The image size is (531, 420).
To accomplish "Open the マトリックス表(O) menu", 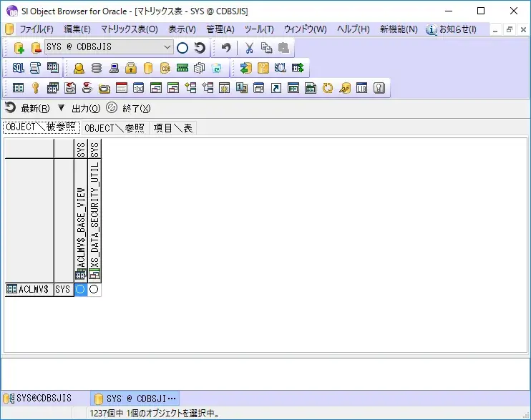I will [129, 29].
